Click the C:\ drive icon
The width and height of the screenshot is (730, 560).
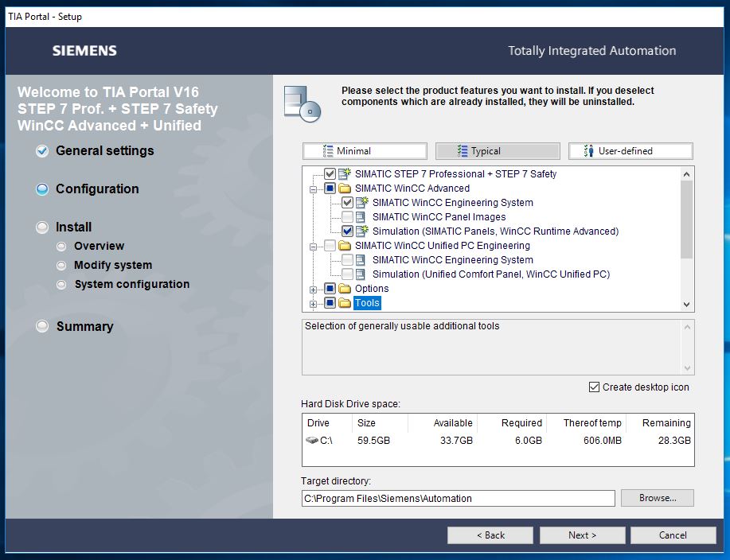point(311,441)
